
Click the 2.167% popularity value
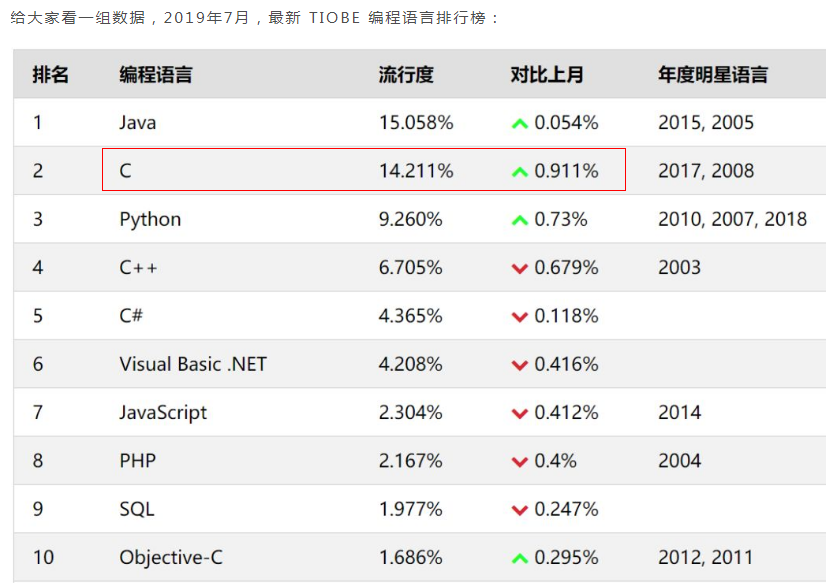coord(410,461)
